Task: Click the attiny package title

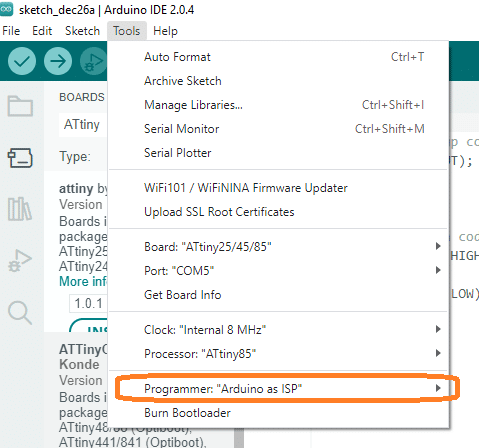Action: coord(76,189)
